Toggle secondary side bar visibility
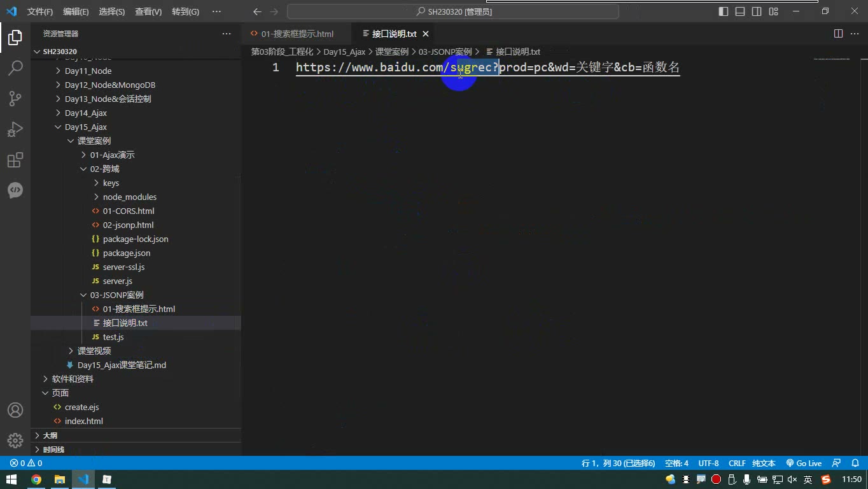Image resolution: width=868 pixels, height=489 pixels. click(x=757, y=11)
